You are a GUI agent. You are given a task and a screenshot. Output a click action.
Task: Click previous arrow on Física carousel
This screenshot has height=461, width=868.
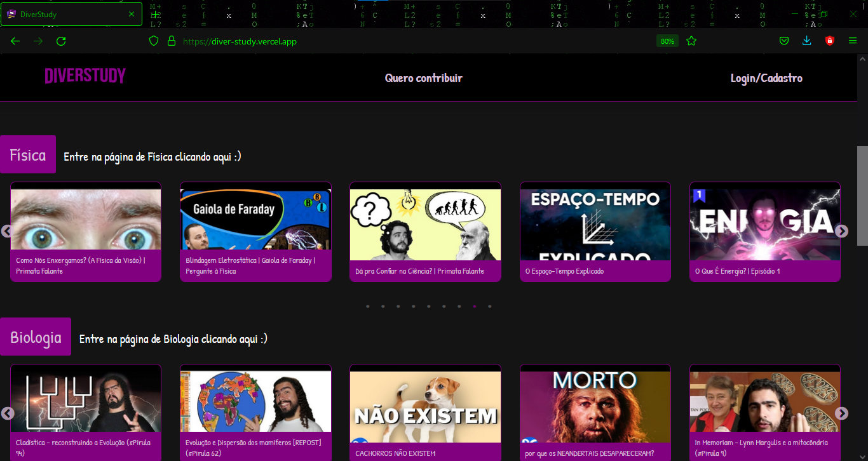[7, 231]
